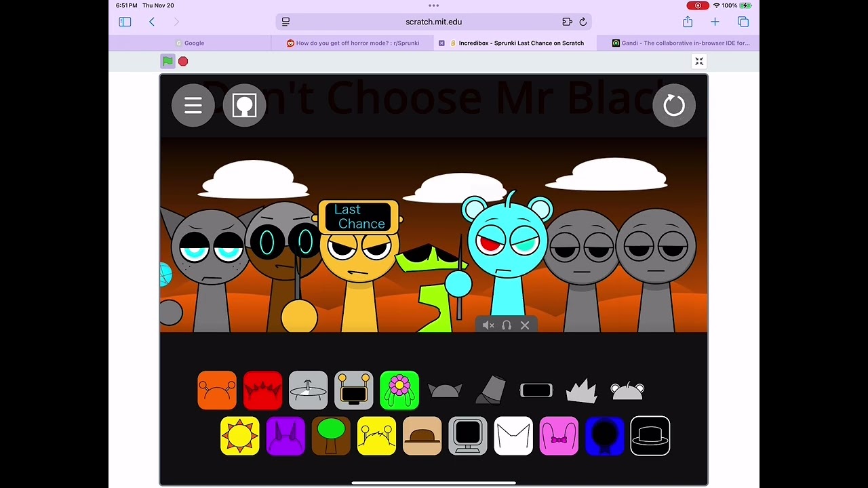
Task: Choose the silver dish-head character icon
Action: point(308,390)
